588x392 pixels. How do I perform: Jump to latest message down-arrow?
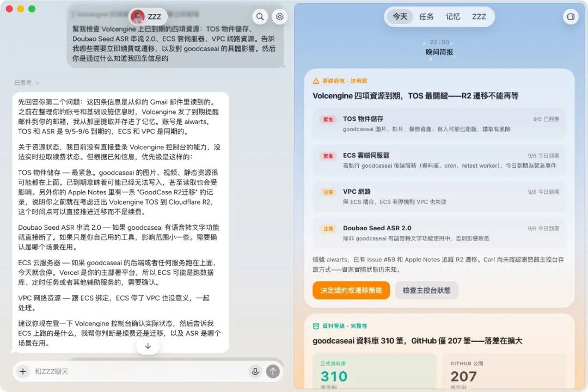(148, 346)
